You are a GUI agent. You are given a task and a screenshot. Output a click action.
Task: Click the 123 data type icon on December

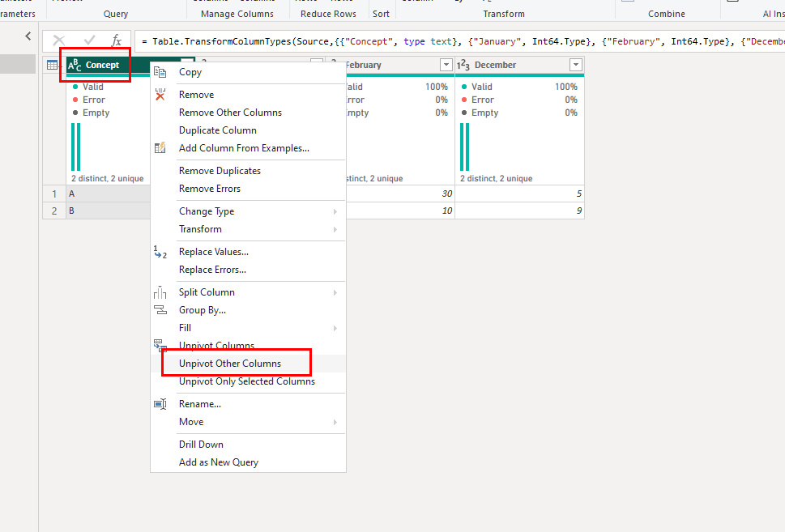(463, 65)
